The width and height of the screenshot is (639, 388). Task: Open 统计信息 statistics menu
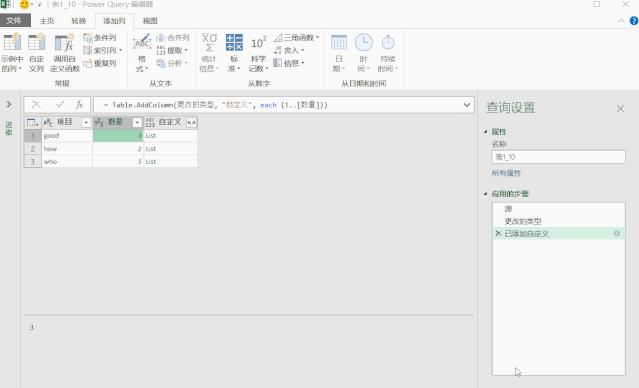click(209, 53)
